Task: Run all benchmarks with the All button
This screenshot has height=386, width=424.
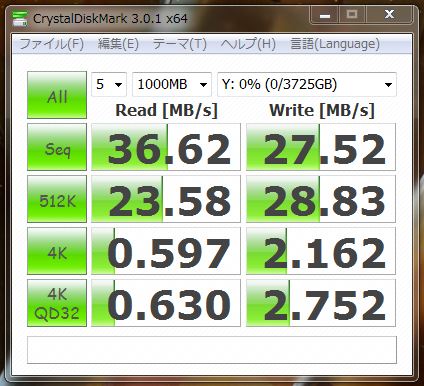Action: coord(57,95)
